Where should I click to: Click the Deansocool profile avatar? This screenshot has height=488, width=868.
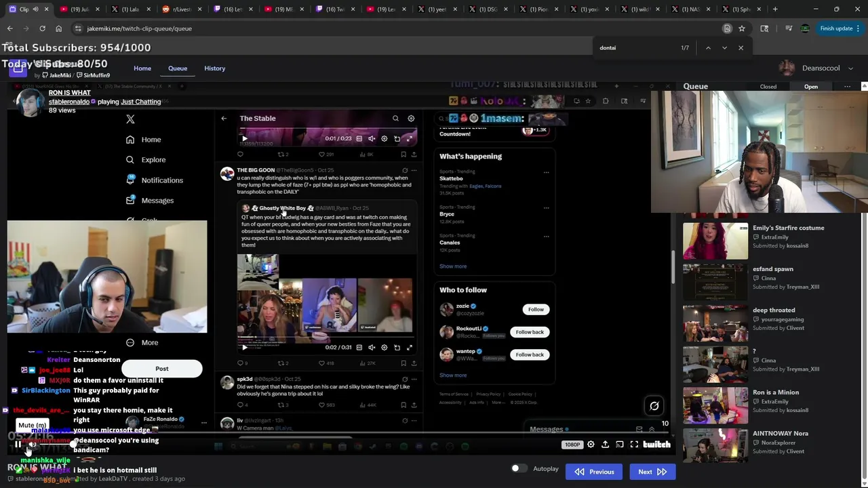(x=787, y=68)
